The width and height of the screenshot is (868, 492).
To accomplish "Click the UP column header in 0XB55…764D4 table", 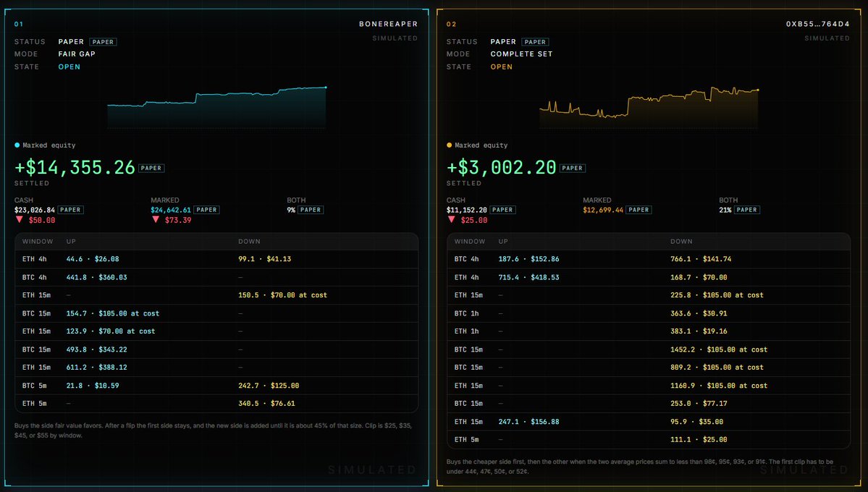I will [503, 241].
